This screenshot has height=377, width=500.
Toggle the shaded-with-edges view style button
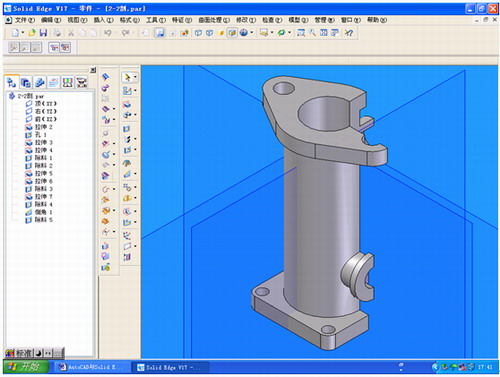(232, 33)
